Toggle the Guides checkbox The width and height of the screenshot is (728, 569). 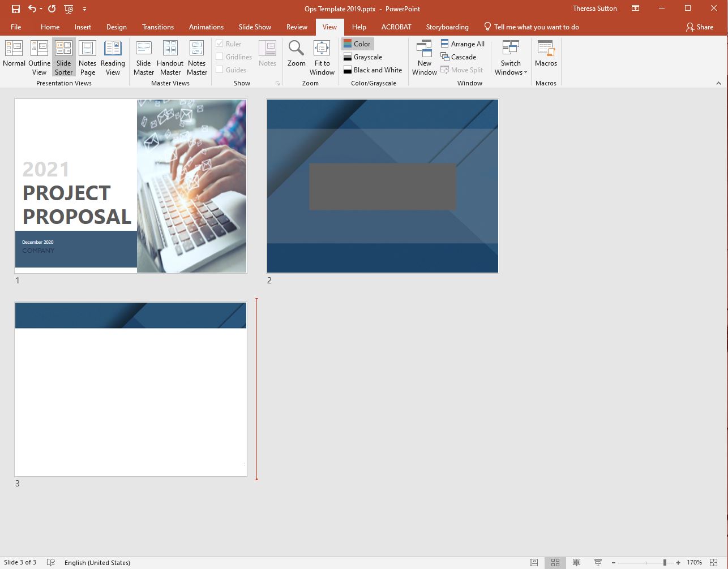220,70
